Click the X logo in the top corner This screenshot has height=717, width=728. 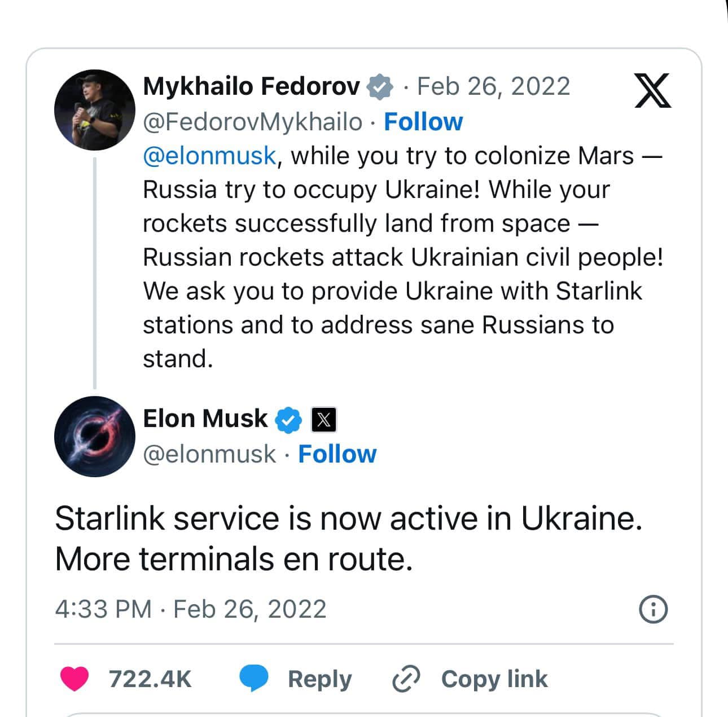click(x=653, y=91)
